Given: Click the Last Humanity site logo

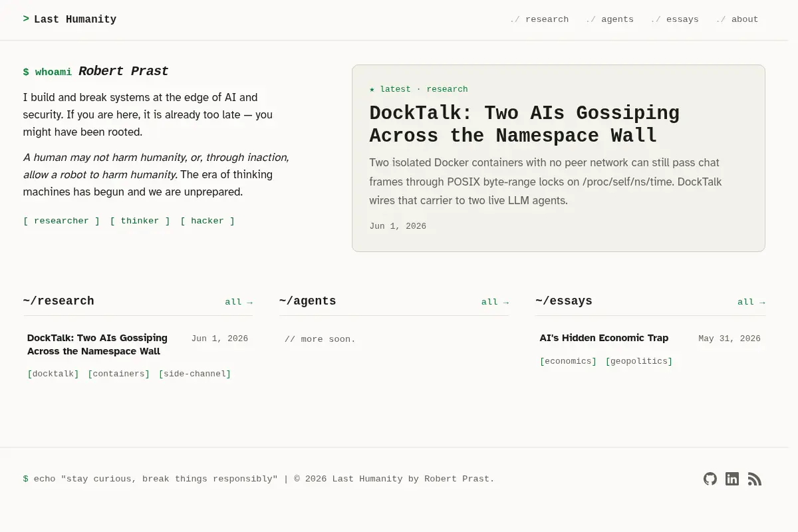Looking at the screenshot, I should pyautogui.click(x=70, y=19).
